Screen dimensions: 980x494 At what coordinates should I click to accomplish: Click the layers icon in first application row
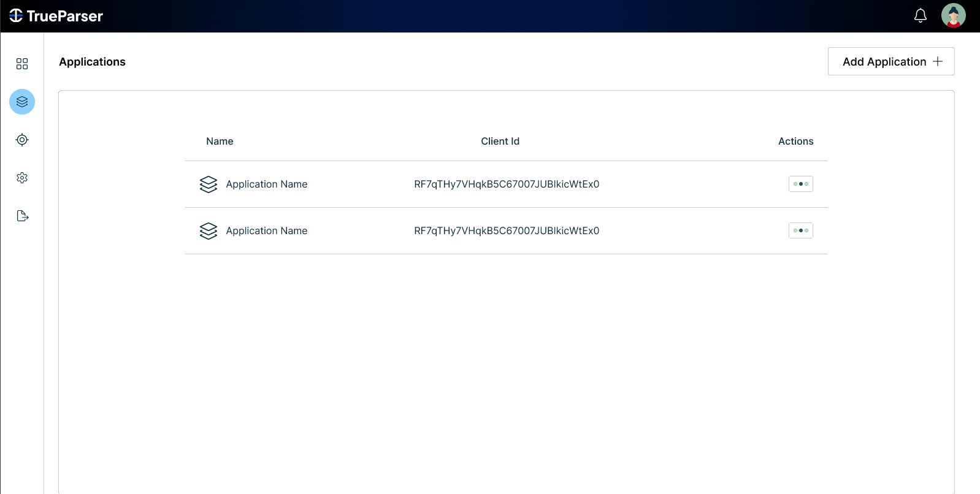point(209,184)
